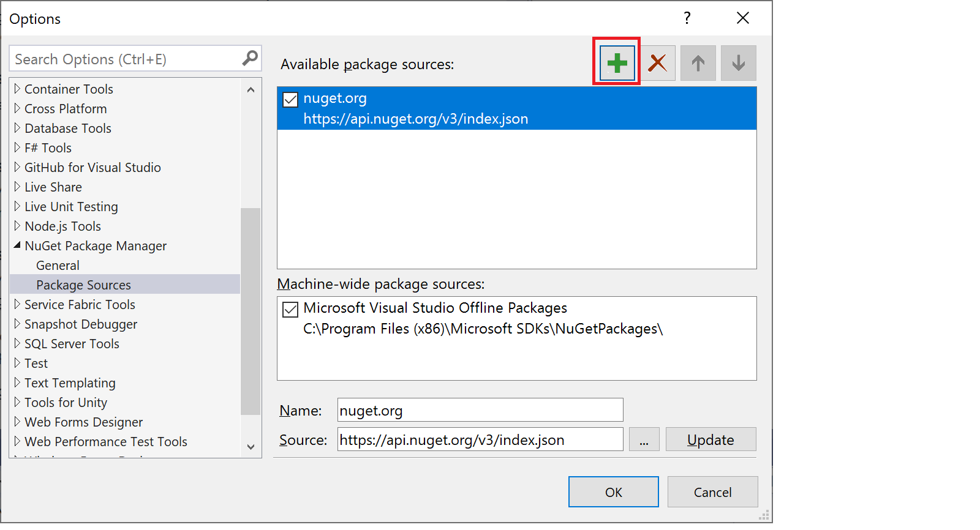
Task: Select the Package Sources tree item
Action: 83,285
